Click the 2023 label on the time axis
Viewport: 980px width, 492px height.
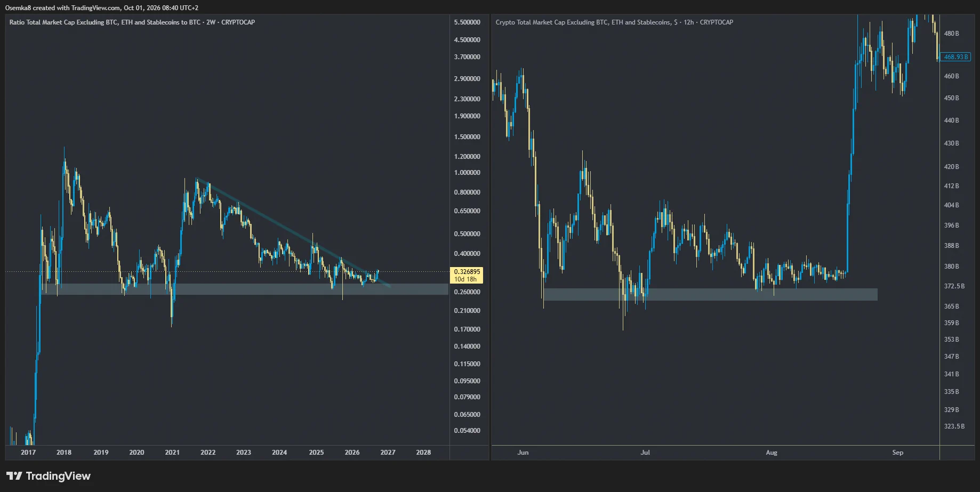pos(244,453)
